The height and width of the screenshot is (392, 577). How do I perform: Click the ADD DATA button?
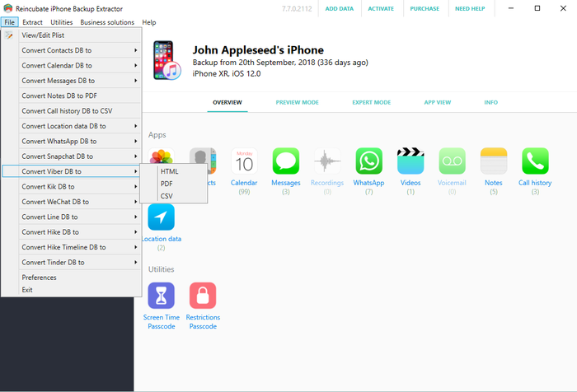pos(340,8)
